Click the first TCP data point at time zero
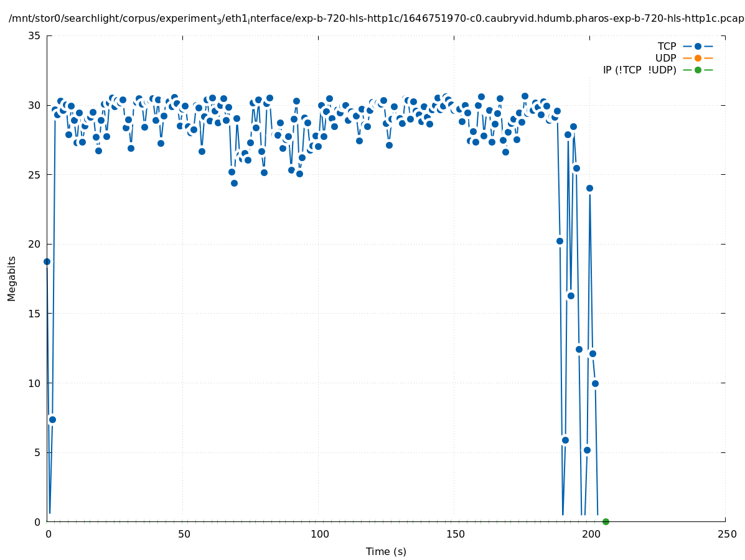 (47, 261)
